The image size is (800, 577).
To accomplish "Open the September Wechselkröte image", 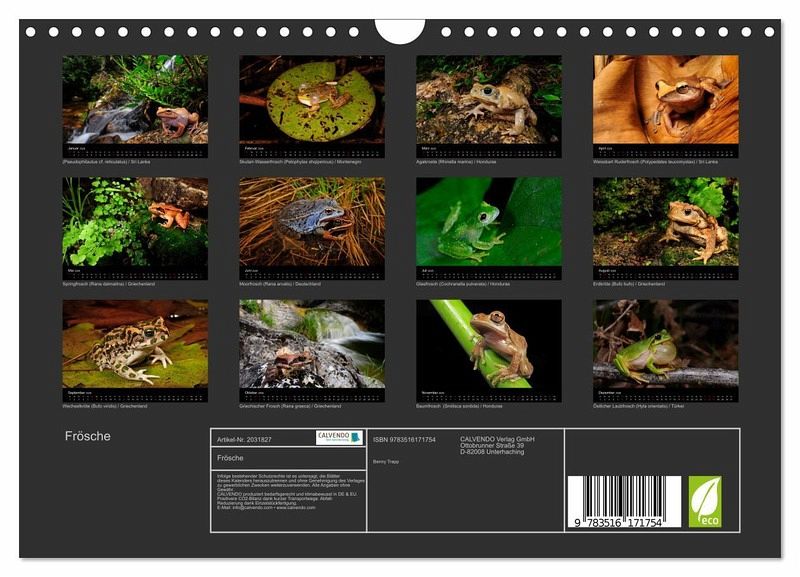I will 135,345.
